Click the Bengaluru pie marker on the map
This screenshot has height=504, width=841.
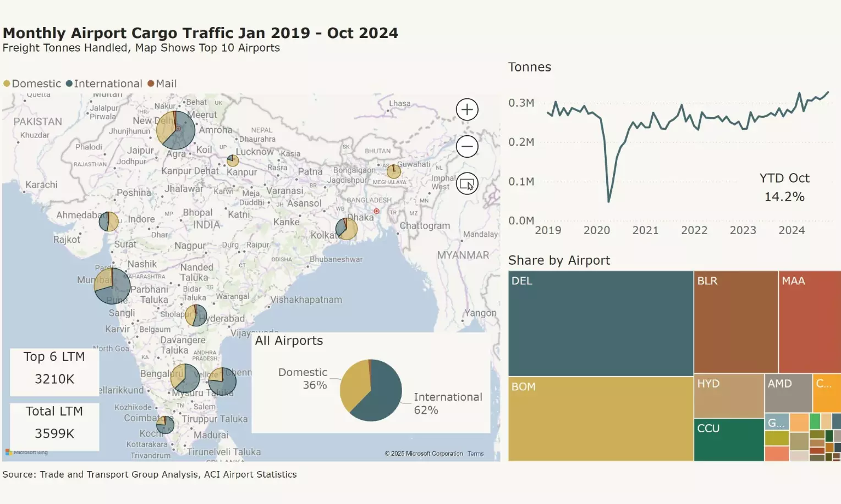point(185,378)
